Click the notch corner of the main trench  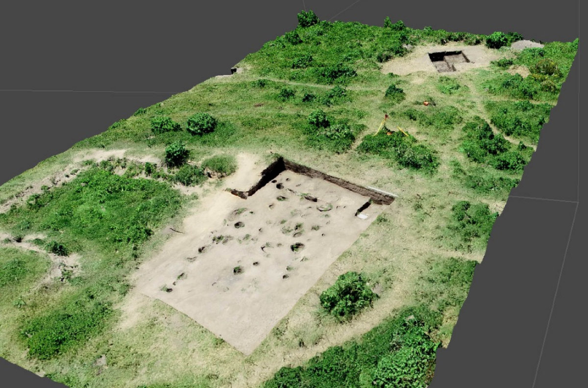pyautogui.click(x=246, y=194)
